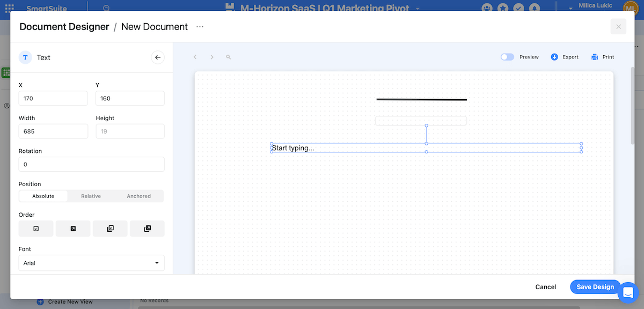Click the back arrow in the Text panel
This screenshot has width=644, height=309.
(157, 57)
